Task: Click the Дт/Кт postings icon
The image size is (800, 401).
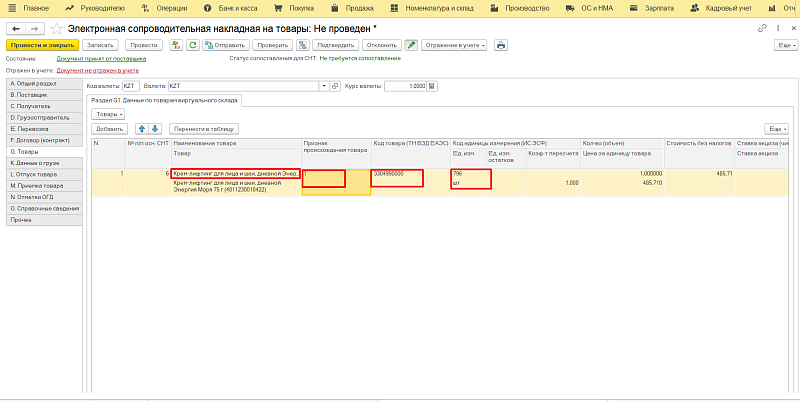Action: [178, 45]
